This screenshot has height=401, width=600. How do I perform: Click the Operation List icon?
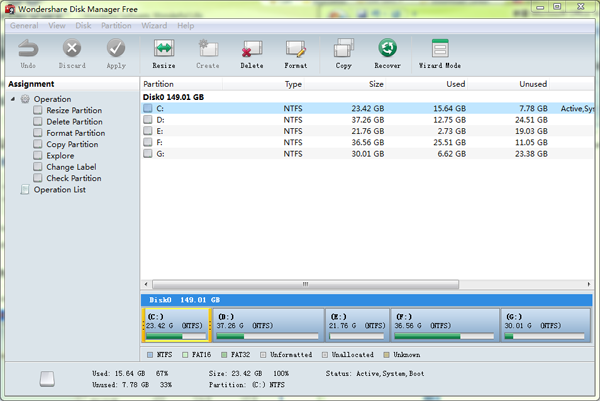pyautogui.click(x=25, y=190)
